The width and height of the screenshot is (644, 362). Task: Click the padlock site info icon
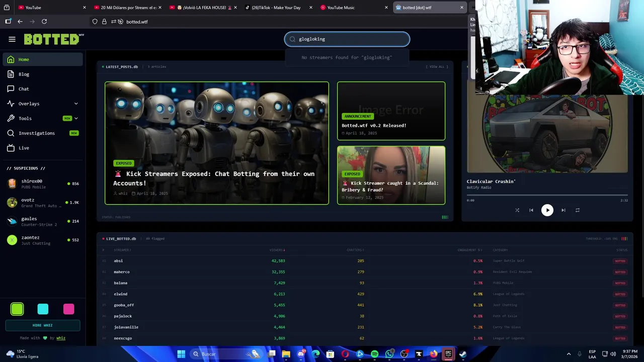104,22
